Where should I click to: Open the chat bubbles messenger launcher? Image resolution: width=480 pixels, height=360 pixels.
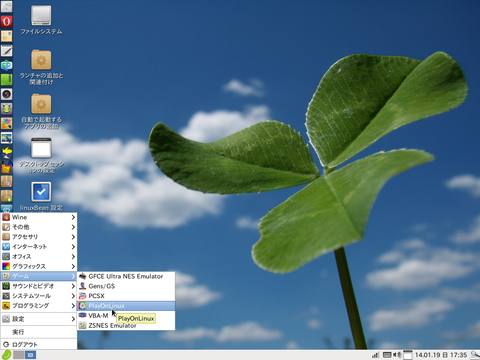[6, 65]
